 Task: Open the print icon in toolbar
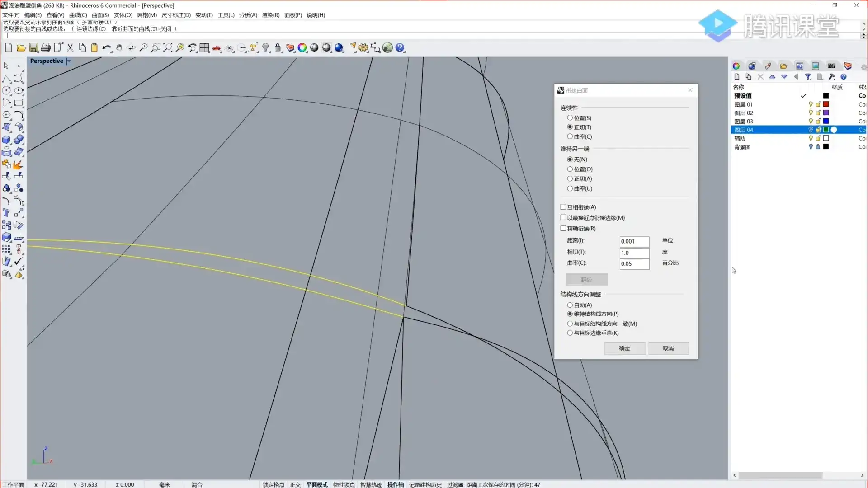(x=46, y=48)
